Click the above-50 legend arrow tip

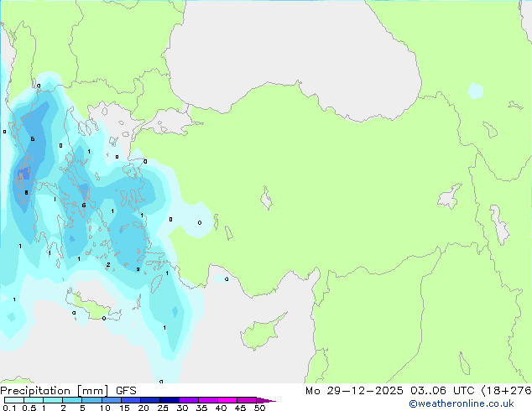tap(266, 400)
